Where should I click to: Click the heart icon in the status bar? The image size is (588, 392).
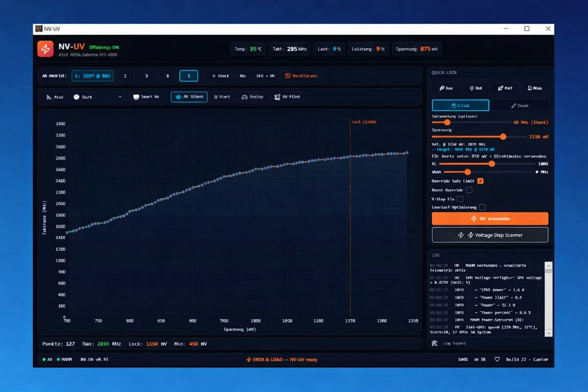pos(497,359)
